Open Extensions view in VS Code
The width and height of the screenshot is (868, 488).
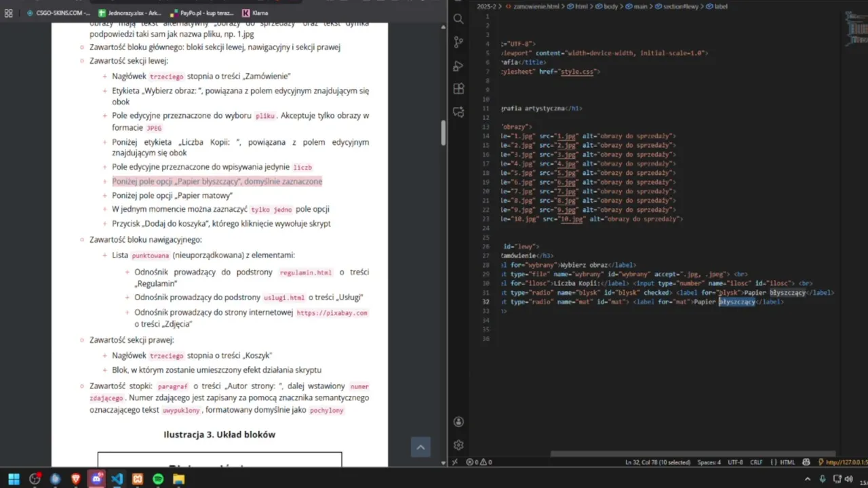tap(458, 89)
